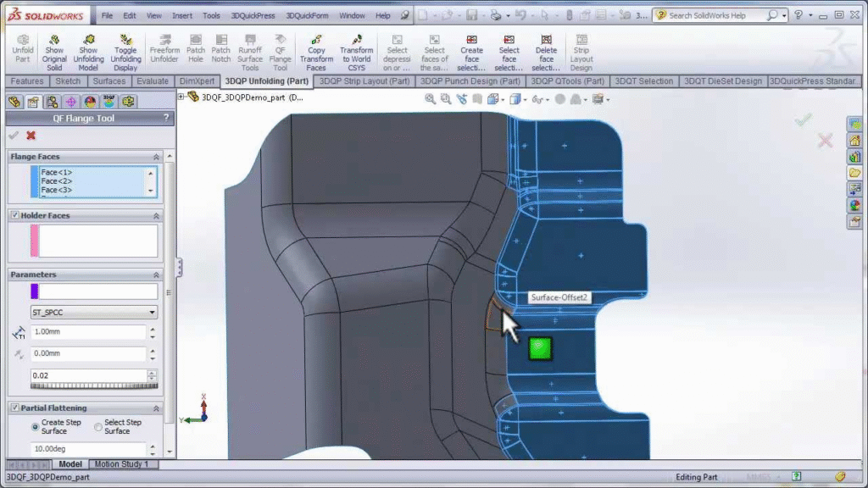Open the ST_SPCC material dropdown
The width and height of the screenshot is (868, 488).
point(93,313)
